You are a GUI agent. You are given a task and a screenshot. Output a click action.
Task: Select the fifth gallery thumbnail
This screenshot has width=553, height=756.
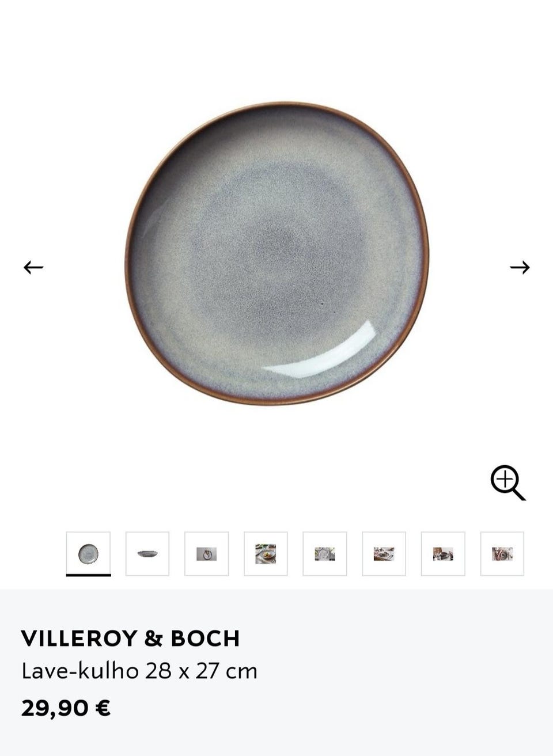point(325,553)
